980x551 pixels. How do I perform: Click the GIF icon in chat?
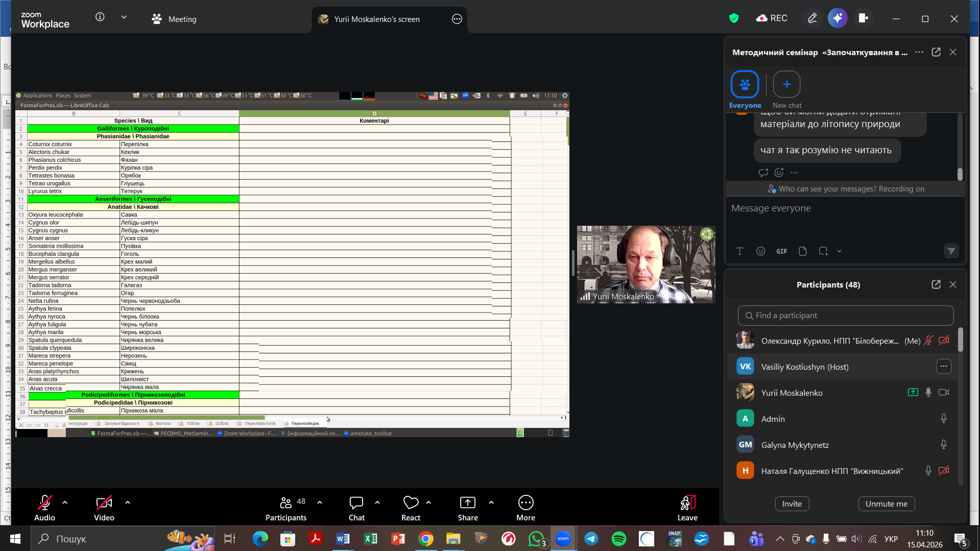[781, 251]
